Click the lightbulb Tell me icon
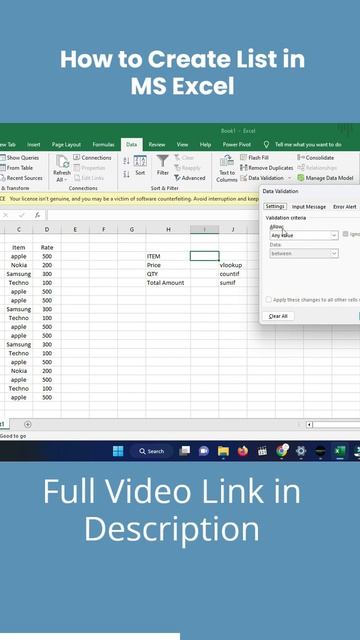This screenshot has height=640, width=360. pos(267,144)
